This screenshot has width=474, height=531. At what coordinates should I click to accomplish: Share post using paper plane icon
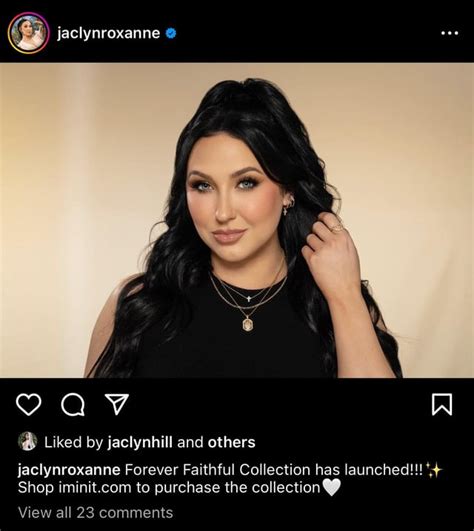pyautogui.click(x=117, y=404)
